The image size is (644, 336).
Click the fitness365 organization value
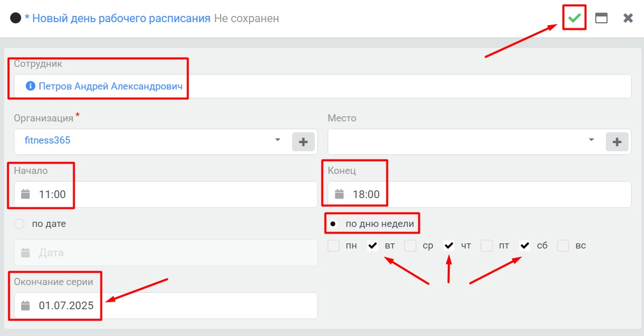[x=47, y=140]
